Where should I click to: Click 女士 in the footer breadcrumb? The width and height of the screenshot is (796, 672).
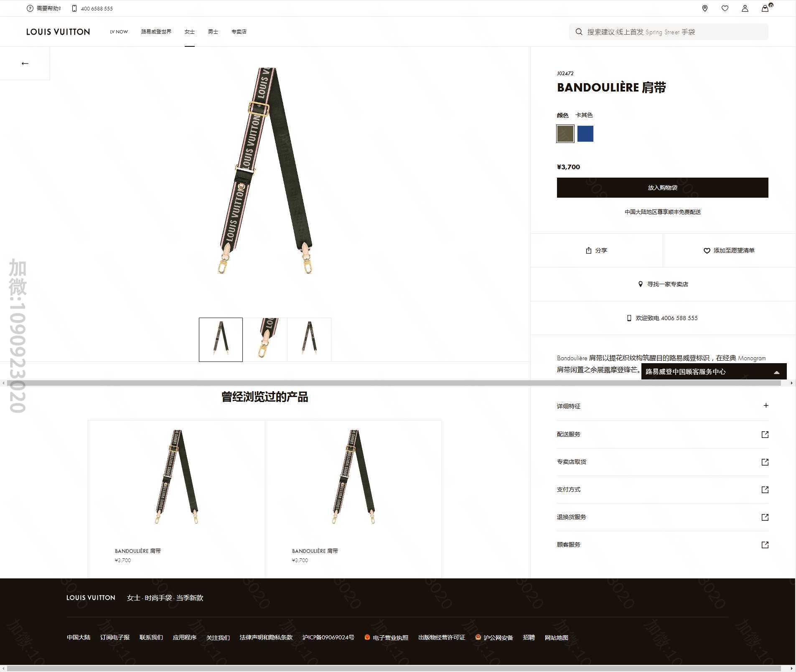pyautogui.click(x=133, y=598)
